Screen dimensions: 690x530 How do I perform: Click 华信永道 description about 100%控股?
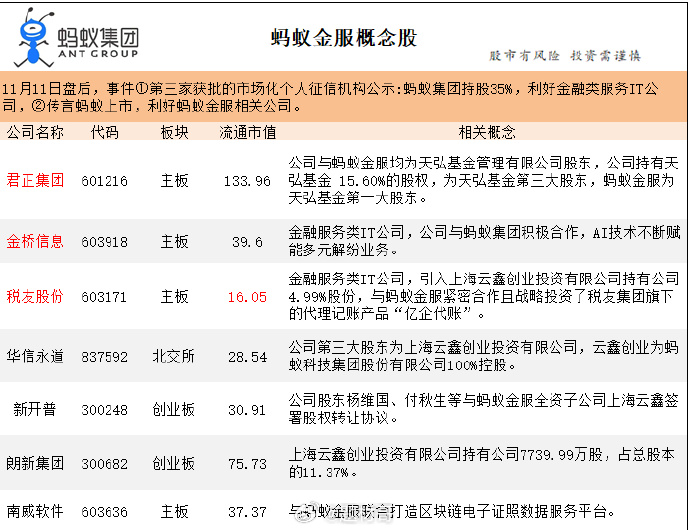pos(483,356)
